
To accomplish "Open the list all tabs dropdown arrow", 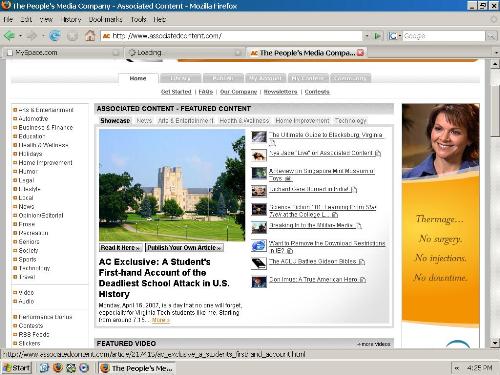I will (496, 53).
